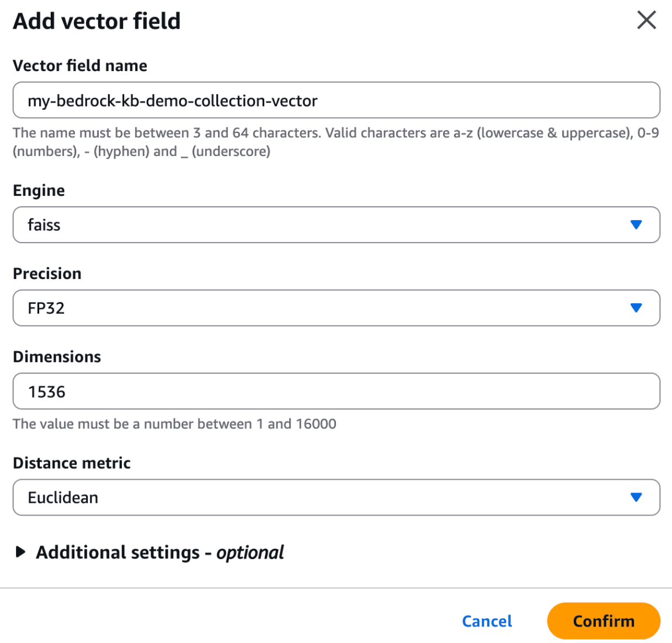Click the Engine dropdown arrow
The width and height of the screenshot is (672, 643).
[636, 224]
